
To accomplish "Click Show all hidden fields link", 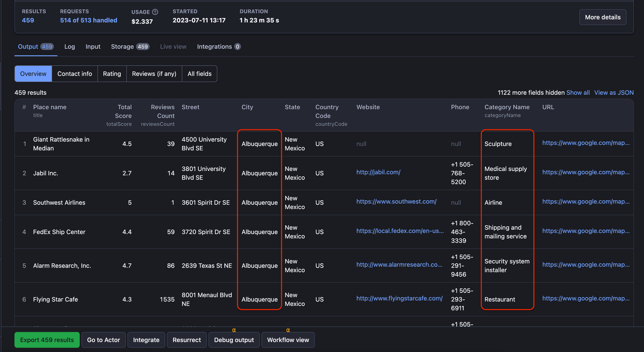I will point(578,93).
